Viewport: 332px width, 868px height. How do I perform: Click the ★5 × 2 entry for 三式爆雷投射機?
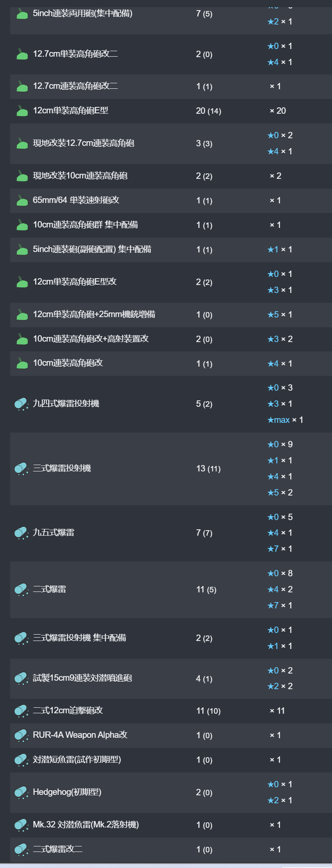(280, 493)
